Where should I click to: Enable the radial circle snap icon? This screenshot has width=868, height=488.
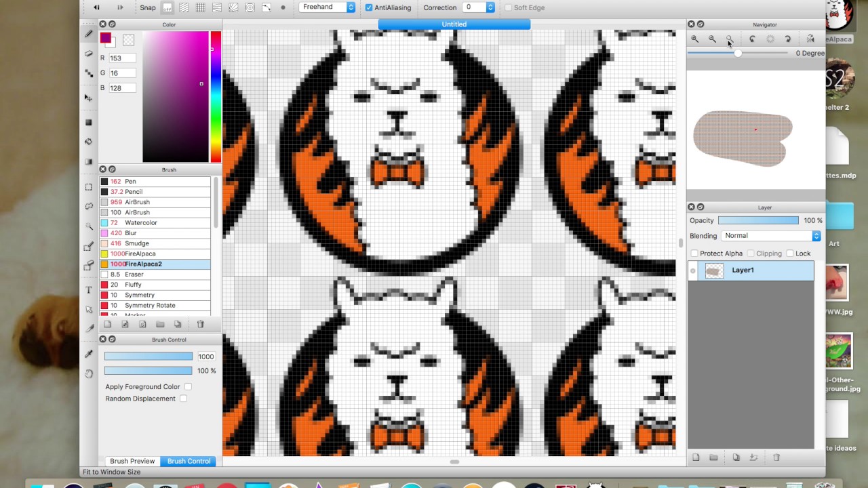point(250,7)
